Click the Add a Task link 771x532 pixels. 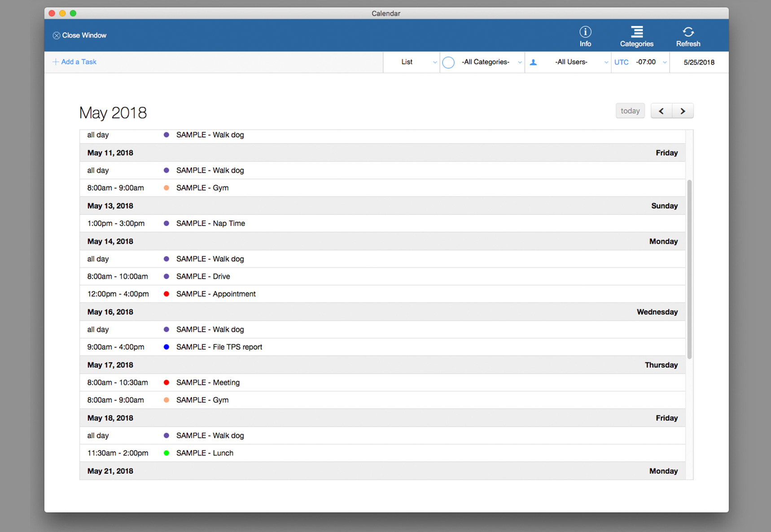tap(79, 62)
